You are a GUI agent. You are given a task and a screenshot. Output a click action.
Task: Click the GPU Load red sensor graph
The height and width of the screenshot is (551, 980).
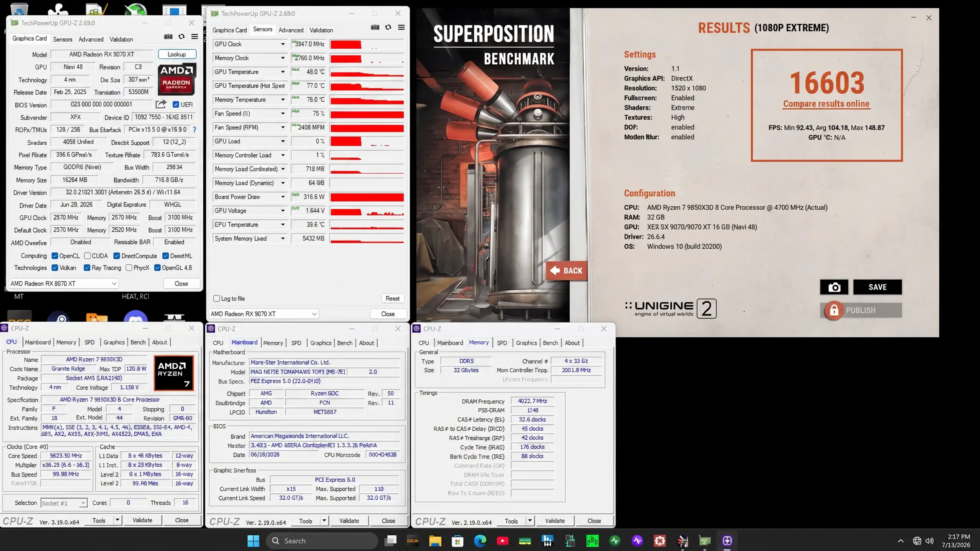point(367,142)
